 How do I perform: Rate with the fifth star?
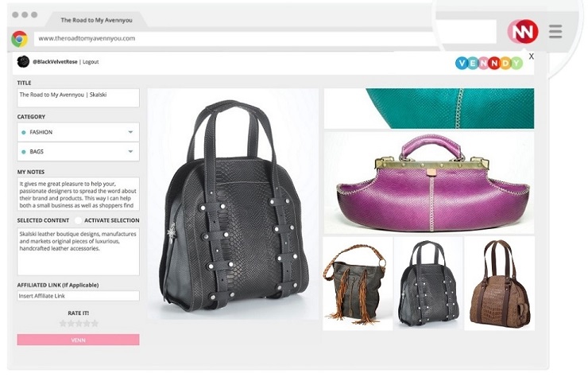click(x=95, y=323)
